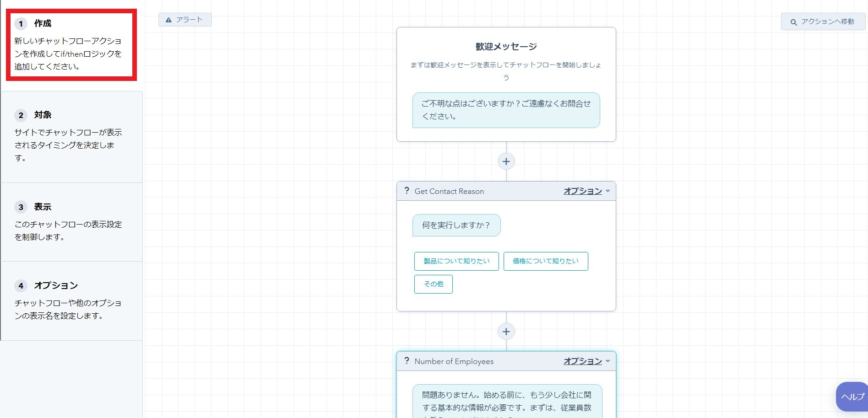This screenshot has width=868, height=418.
Task: Click the alert triangle icon
Action: pyautogui.click(x=168, y=20)
